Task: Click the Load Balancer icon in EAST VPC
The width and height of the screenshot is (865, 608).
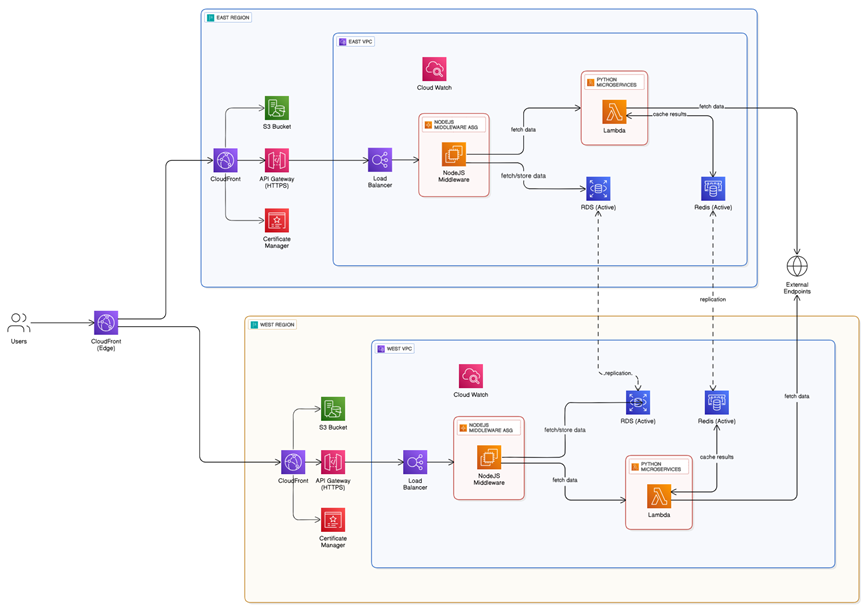Action: [380, 160]
